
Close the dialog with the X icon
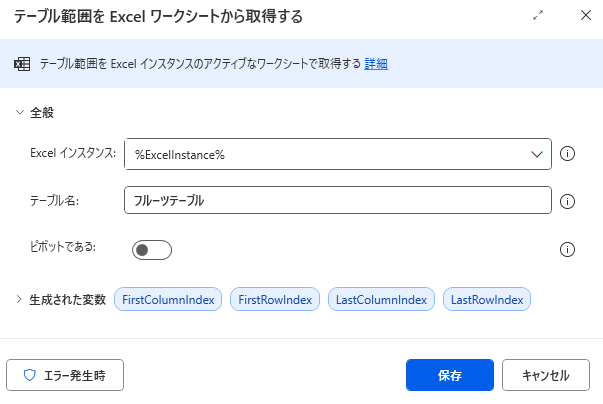[585, 16]
